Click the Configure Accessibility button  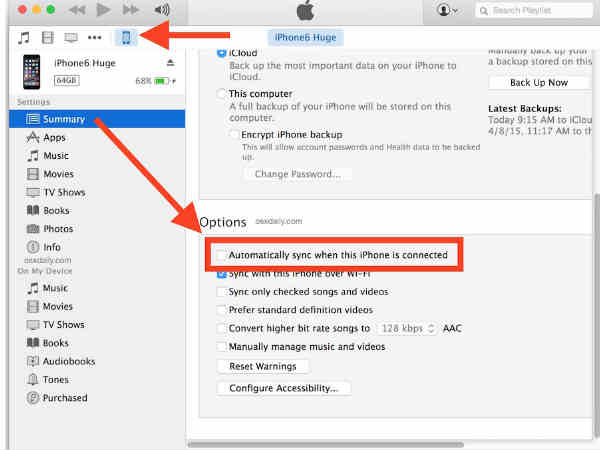pyautogui.click(x=283, y=388)
